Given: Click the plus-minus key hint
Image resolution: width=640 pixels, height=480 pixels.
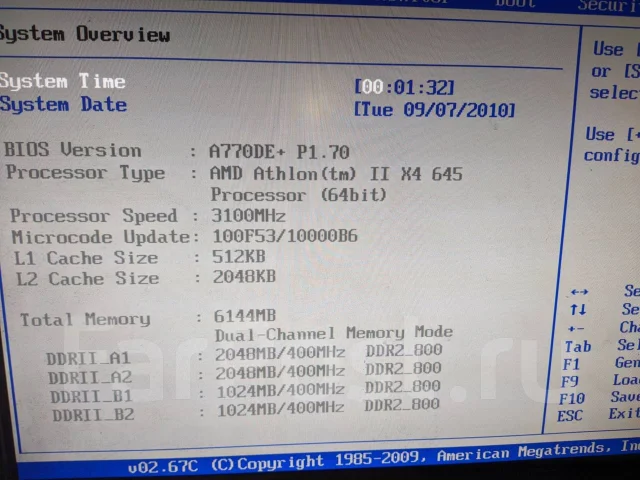Looking at the screenshot, I should 576,329.
